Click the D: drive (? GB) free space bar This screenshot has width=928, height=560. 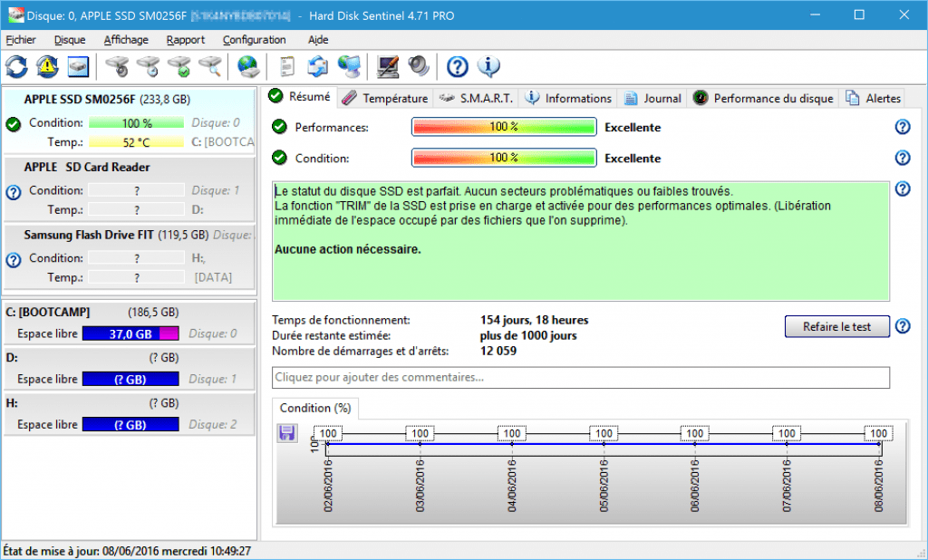click(130, 379)
